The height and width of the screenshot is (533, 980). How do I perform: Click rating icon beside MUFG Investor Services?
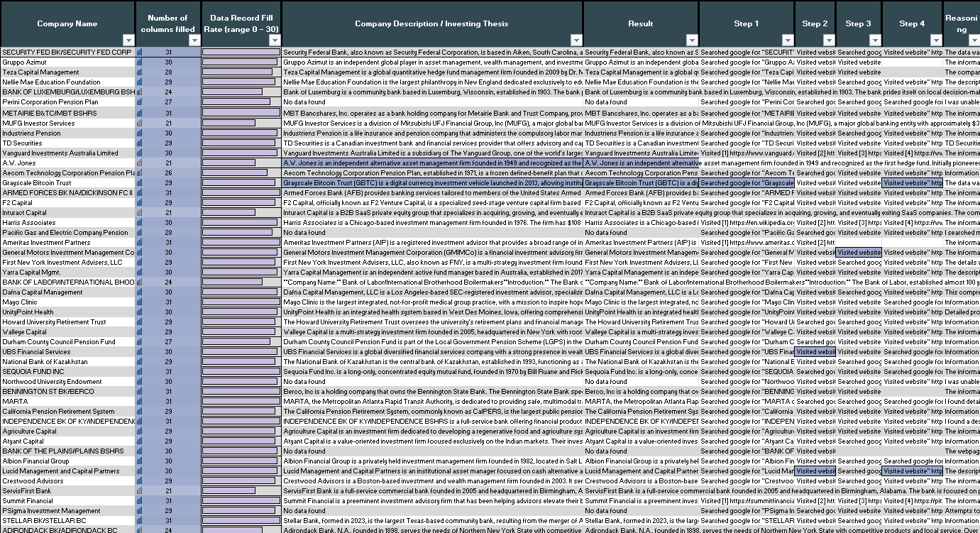pos(140,123)
